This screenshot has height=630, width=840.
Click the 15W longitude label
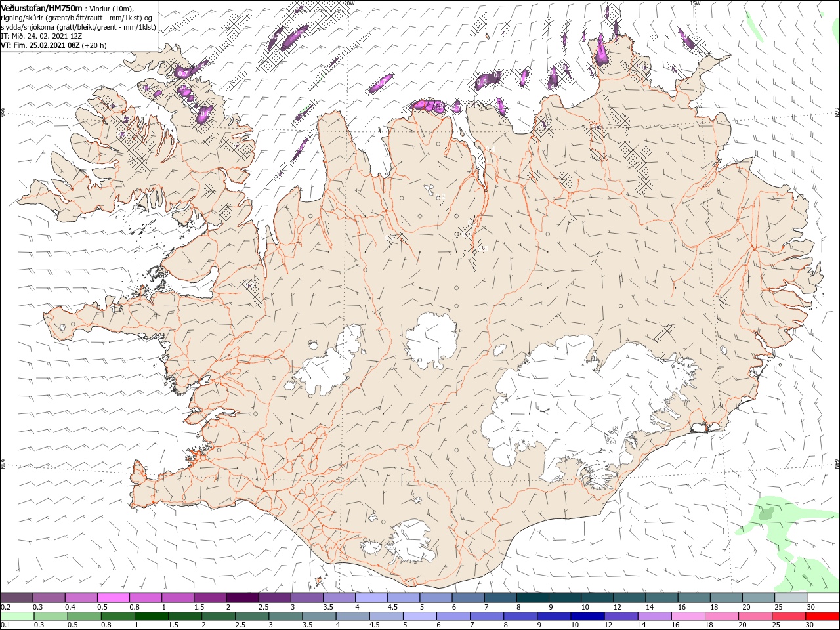click(x=695, y=3)
